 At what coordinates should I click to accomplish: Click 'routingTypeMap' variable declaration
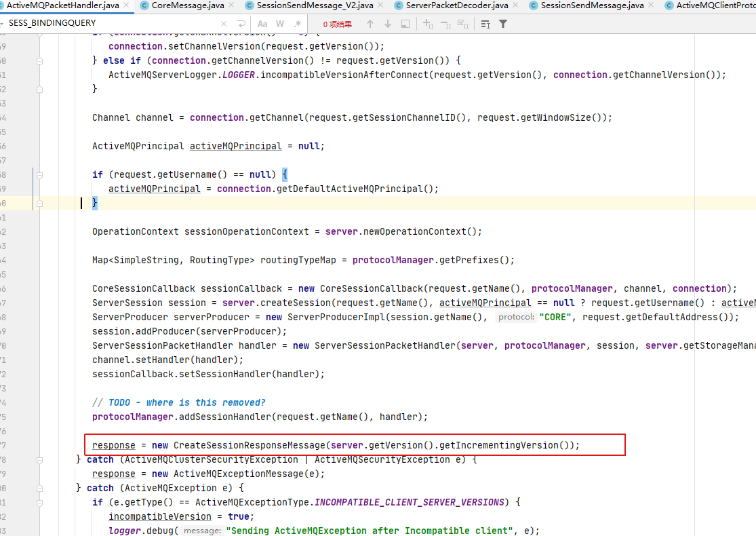click(x=298, y=260)
